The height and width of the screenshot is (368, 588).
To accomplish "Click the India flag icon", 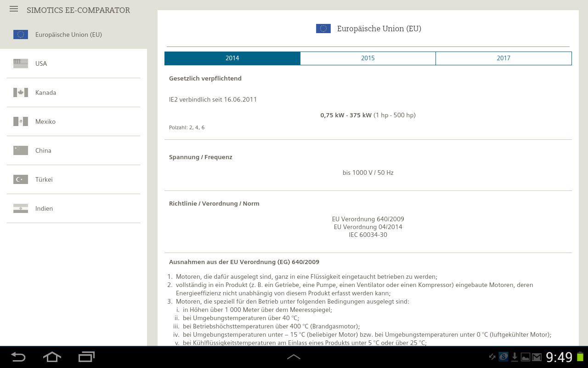I will 21,208.
